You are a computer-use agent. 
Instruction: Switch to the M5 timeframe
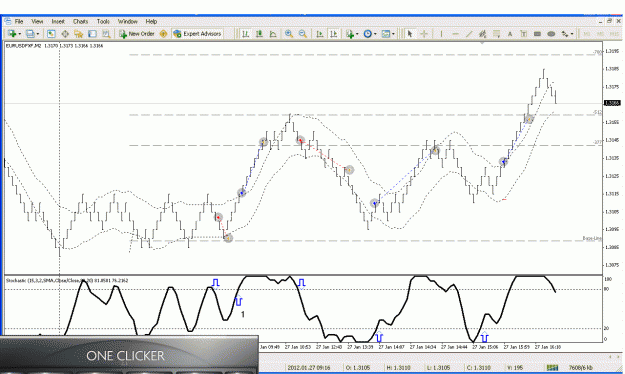[600, 34]
